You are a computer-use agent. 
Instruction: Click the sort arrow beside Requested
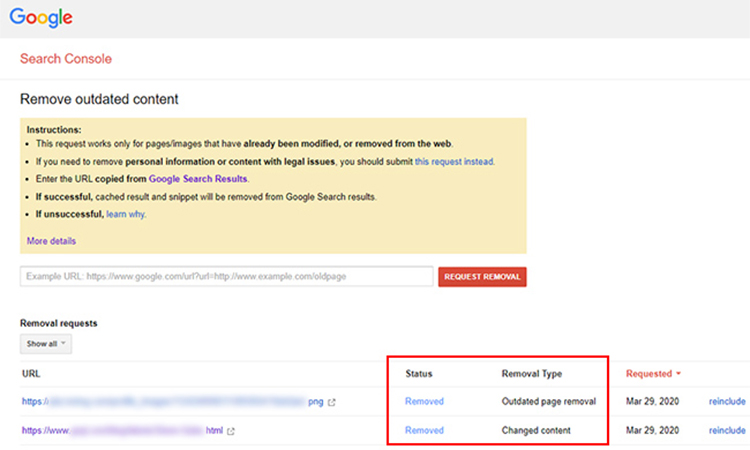click(x=679, y=374)
